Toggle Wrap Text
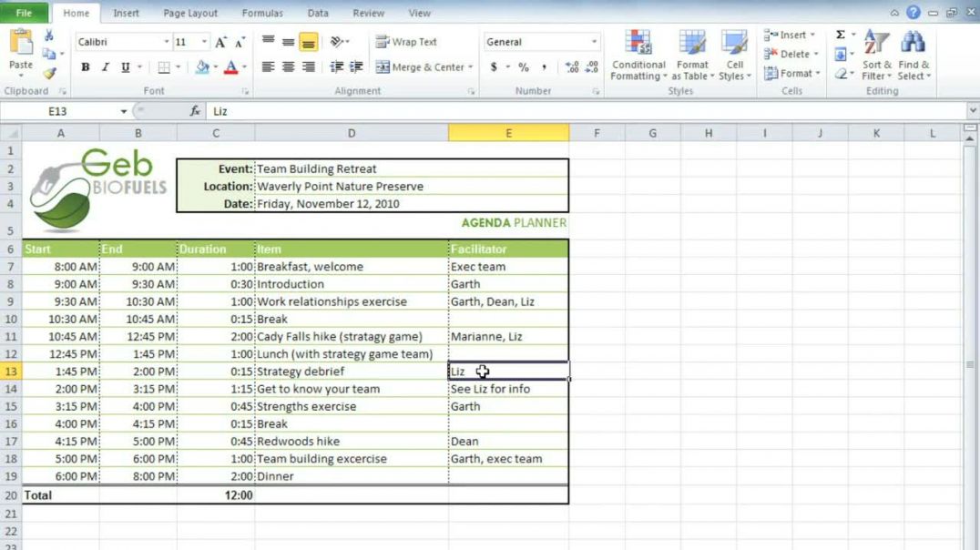 coord(406,42)
